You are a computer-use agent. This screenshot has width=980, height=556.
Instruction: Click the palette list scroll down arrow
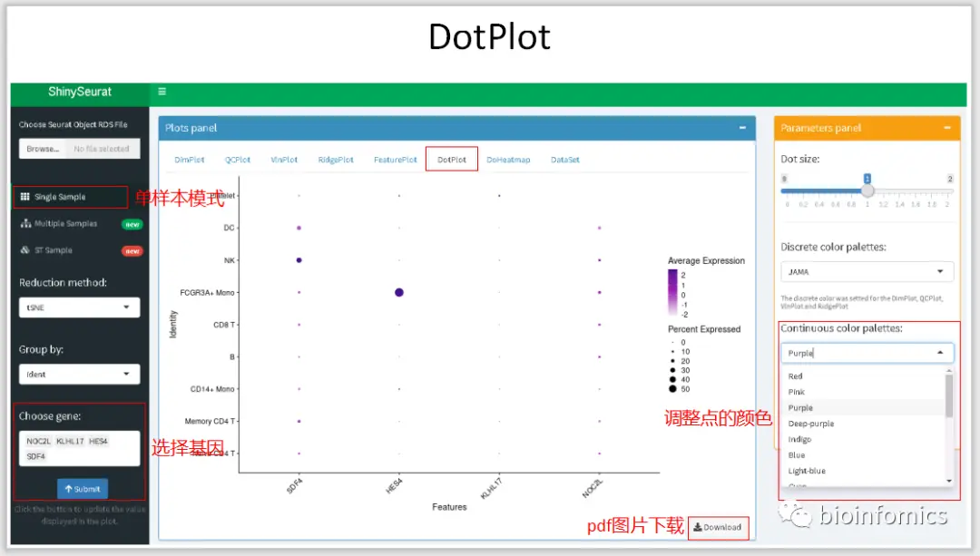point(949,481)
